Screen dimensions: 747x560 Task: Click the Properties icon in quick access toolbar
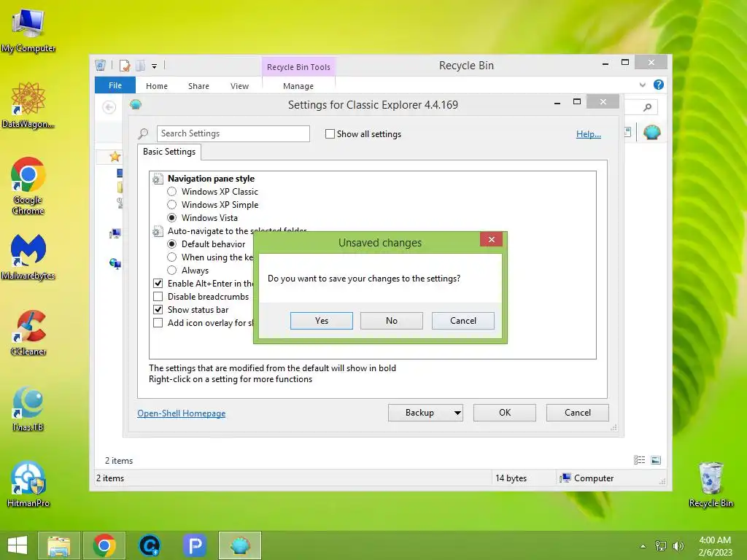pos(125,66)
